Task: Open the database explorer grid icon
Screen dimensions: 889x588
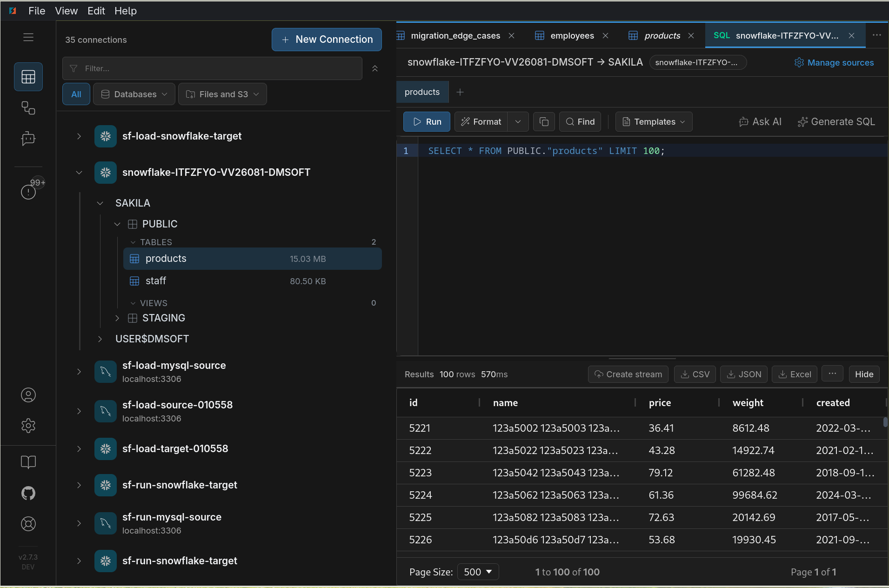Action: 28,77
